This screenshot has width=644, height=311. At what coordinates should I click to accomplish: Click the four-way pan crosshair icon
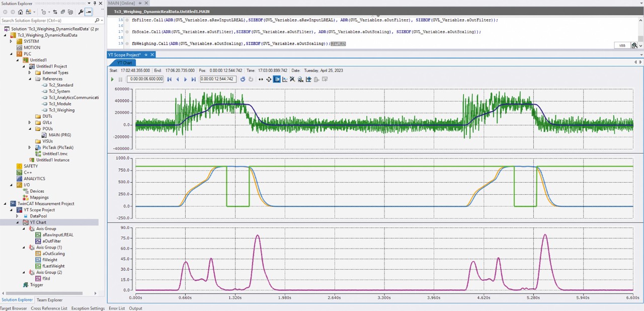(x=269, y=79)
